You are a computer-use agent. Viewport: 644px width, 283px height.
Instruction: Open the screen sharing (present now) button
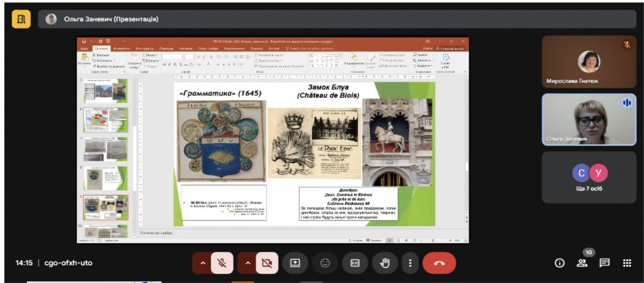pyautogui.click(x=295, y=263)
